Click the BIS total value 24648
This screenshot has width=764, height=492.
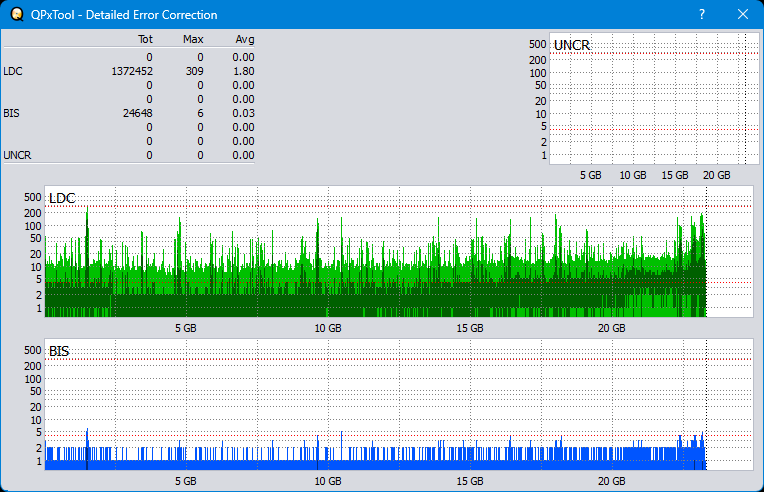point(137,113)
